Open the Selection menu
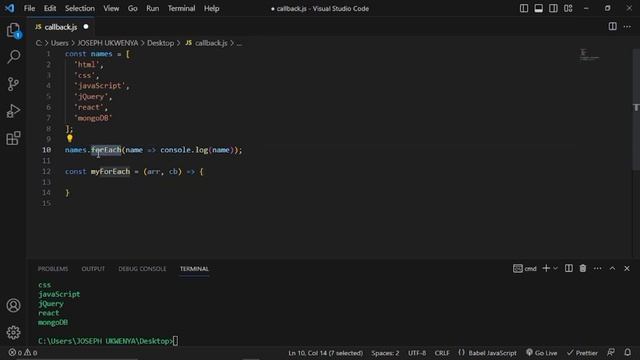640x360 pixels. coord(80,8)
